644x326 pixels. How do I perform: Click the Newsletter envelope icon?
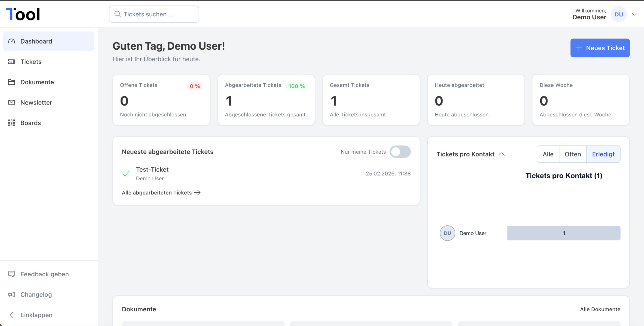(12, 103)
